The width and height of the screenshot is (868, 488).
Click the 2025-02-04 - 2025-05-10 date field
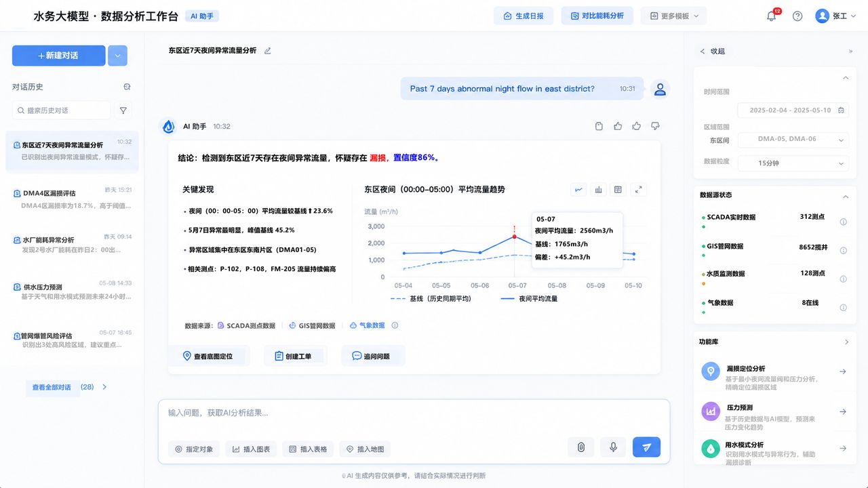(x=793, y=110)
